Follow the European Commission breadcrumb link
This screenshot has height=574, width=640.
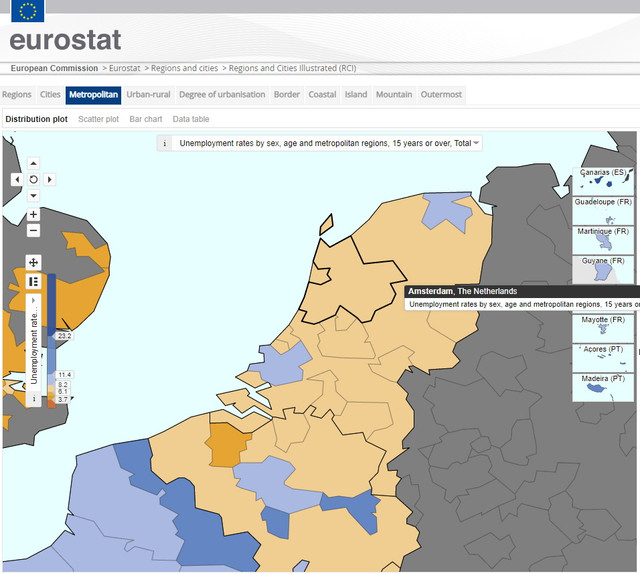[x=54, y=68]
